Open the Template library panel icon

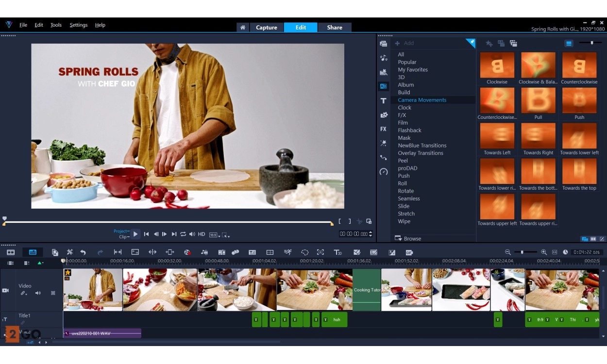click(x=384, y=72)
